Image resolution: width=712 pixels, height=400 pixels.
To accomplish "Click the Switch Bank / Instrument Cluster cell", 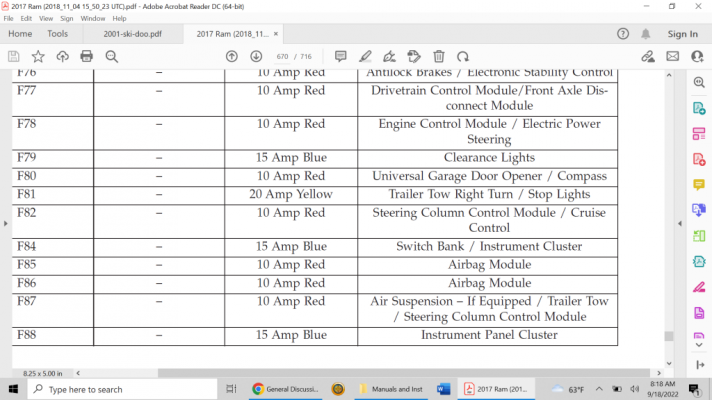I will pyautogui.click(x=489, y=247).
